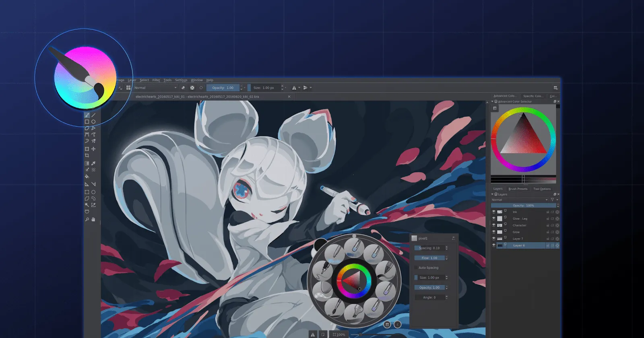Select the Freehand Selection tool

pos(93,198)
